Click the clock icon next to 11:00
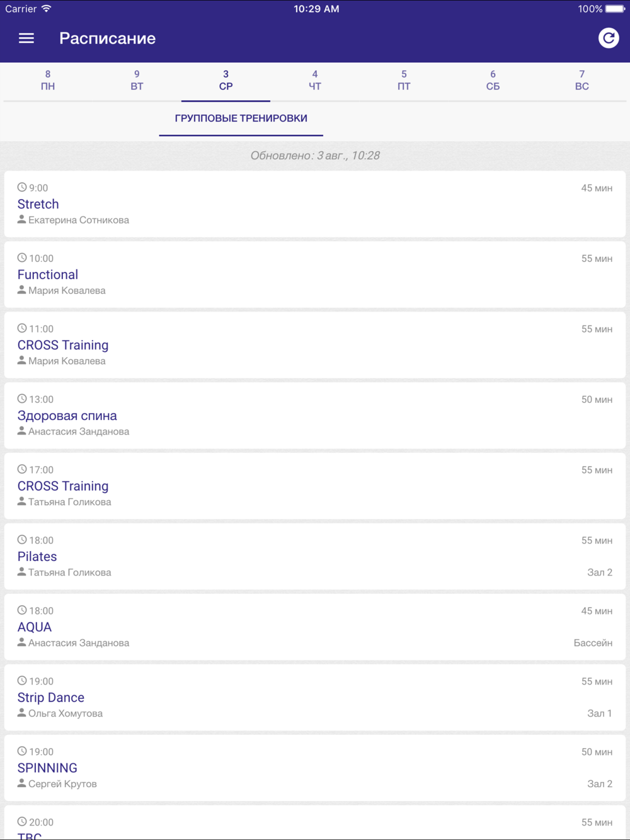630x840 pixels. click(22, 328)
